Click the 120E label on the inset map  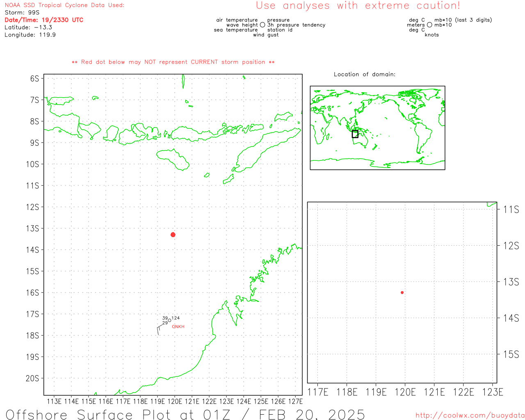point(405,393)
